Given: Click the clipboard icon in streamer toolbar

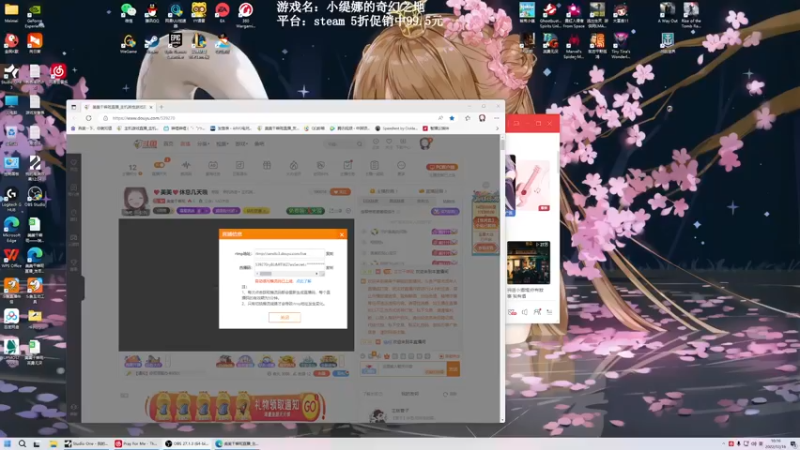Looking at the screenshot, I should 374,165.
